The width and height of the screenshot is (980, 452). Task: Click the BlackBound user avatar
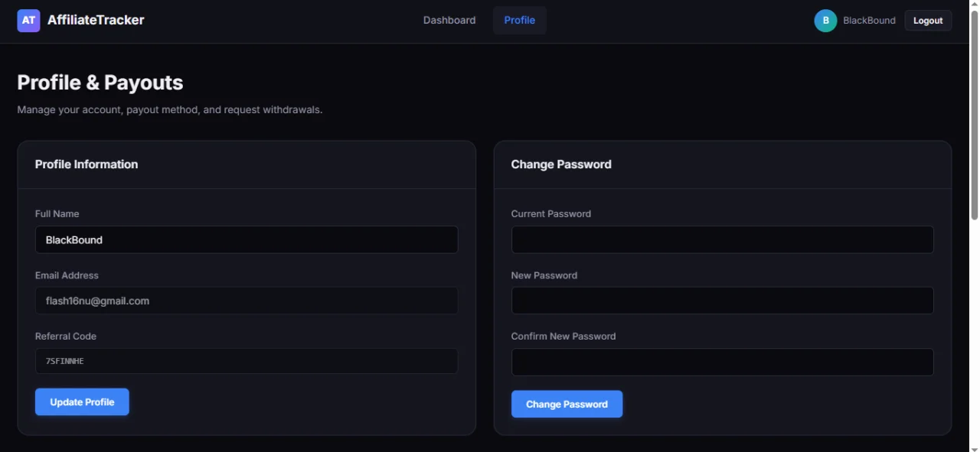(x=825, y=21)
